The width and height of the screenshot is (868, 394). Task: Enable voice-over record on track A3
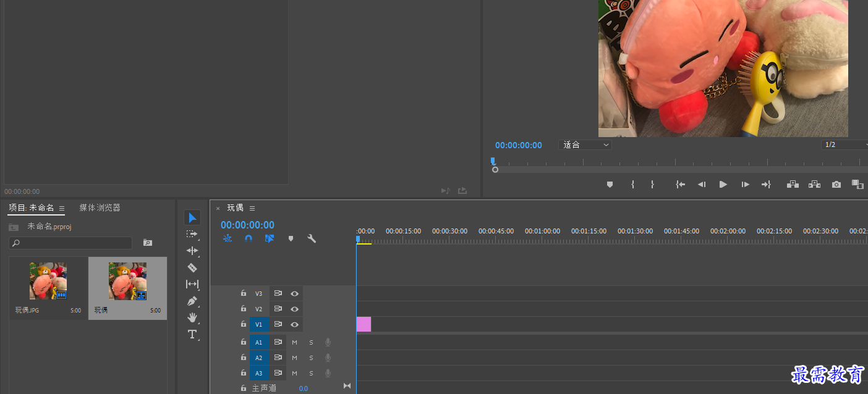point(328,373)
